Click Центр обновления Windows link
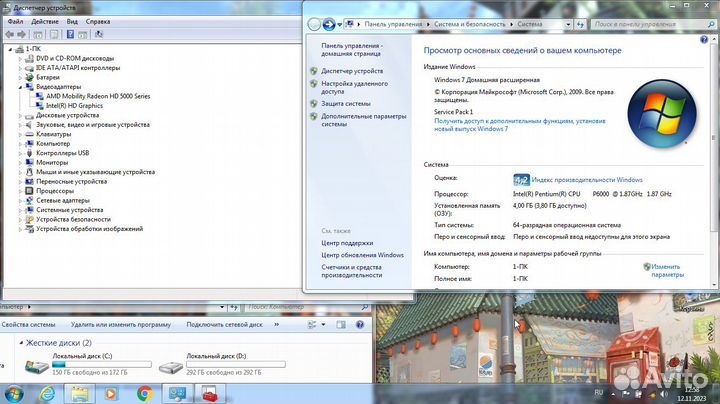720x404 pixels. pyautogui.click(x=362, y=255)
